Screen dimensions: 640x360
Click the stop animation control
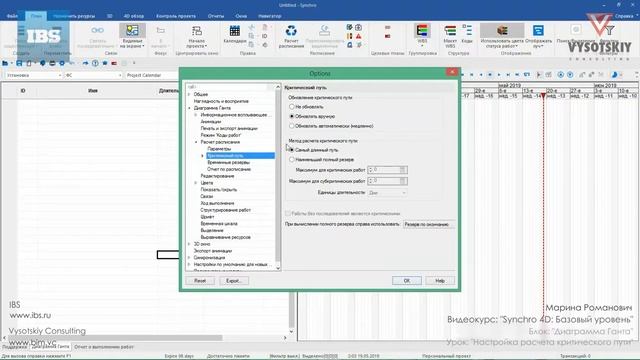click(490, 75)
